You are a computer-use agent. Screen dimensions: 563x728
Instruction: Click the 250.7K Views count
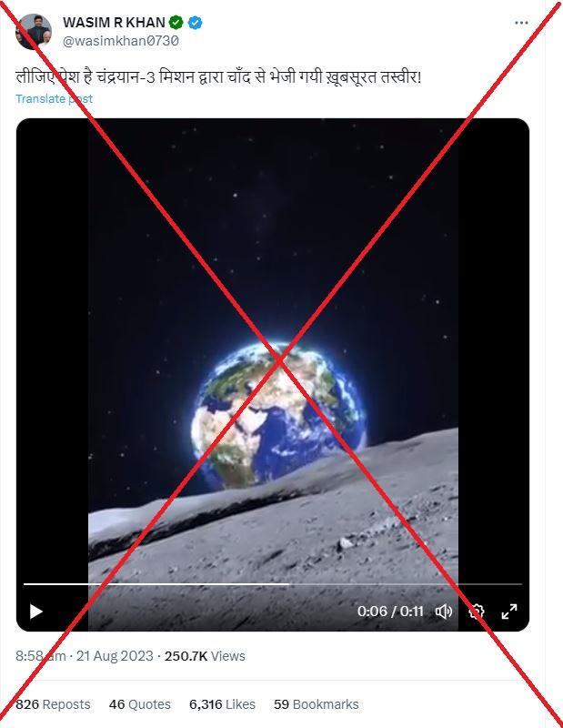click(205, 656)
